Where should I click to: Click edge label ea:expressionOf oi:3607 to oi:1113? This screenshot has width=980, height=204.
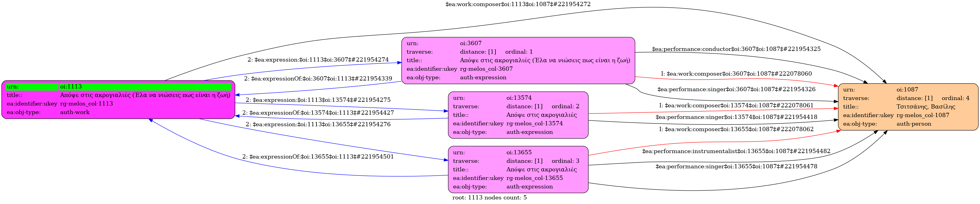(318, 79)
